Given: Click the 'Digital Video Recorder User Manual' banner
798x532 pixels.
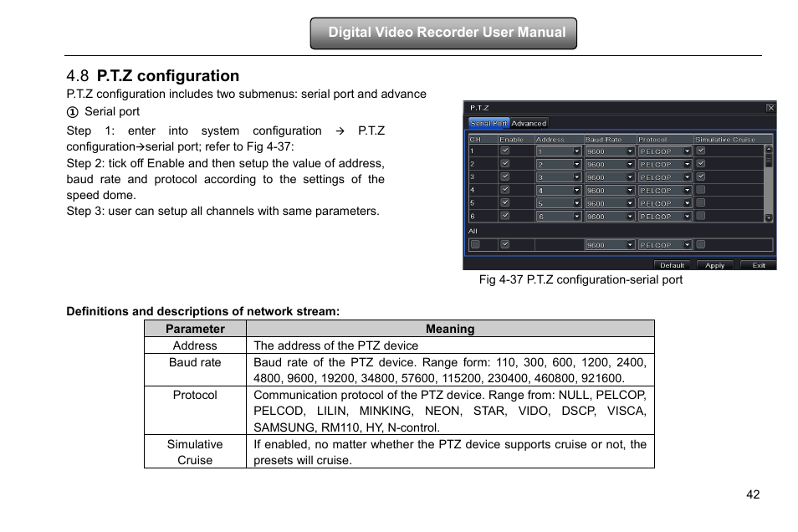Looking at the screenshot, I should click(x=443, y=33).
